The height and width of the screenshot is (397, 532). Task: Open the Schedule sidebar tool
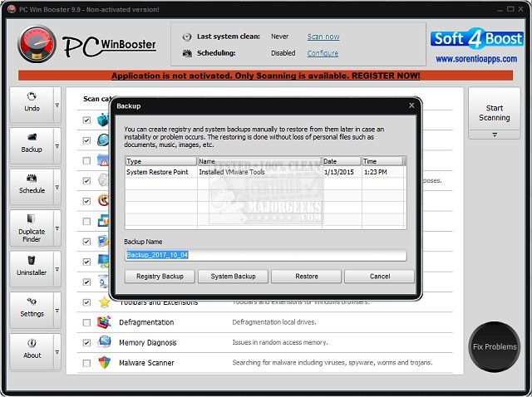(32, 187)
